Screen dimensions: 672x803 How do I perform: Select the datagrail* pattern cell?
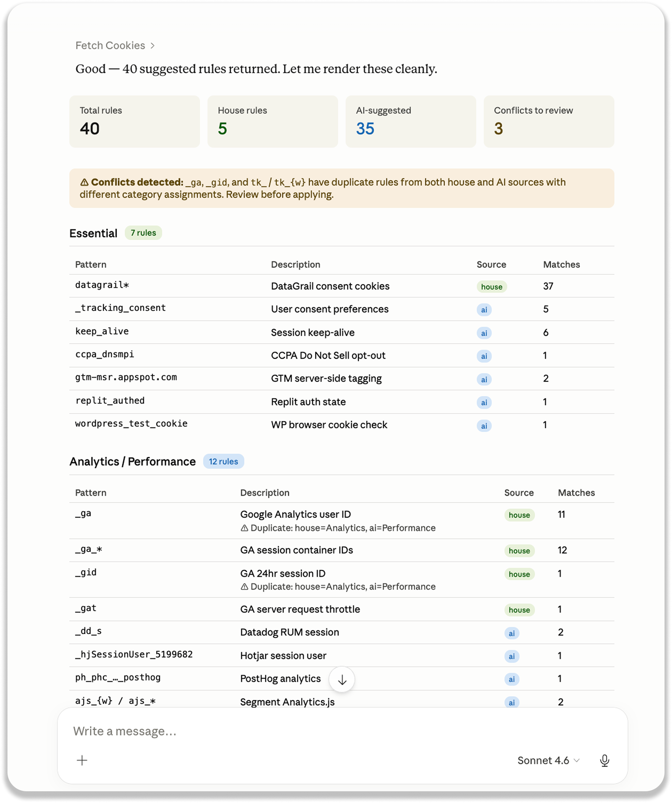pyautogui.click(x=102, y=285)
